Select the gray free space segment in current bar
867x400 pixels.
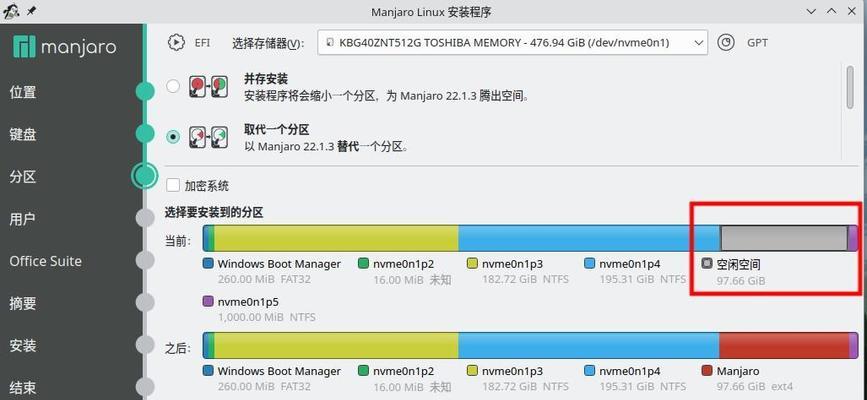point(784,238)
